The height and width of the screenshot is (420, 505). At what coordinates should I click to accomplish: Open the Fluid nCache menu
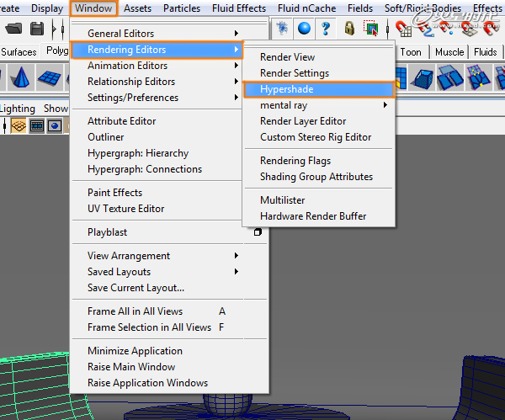click(306, 8)
